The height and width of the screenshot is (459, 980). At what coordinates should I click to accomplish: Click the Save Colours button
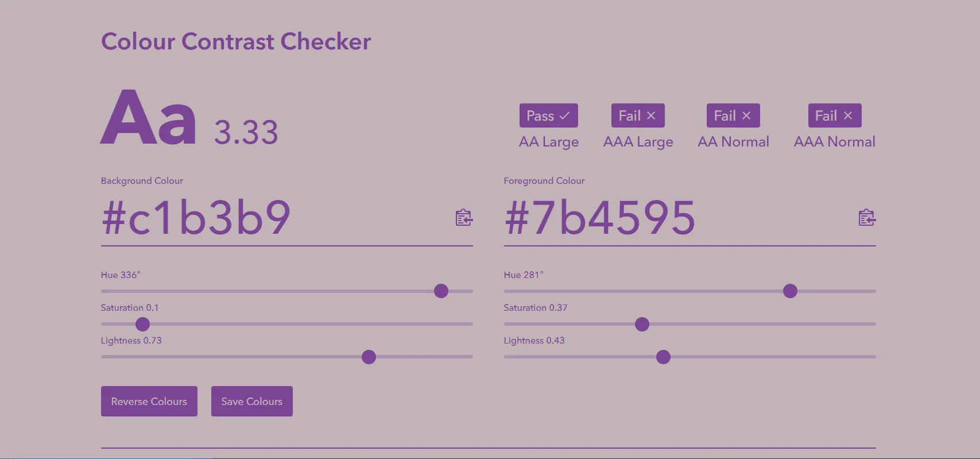click(252, 401)
